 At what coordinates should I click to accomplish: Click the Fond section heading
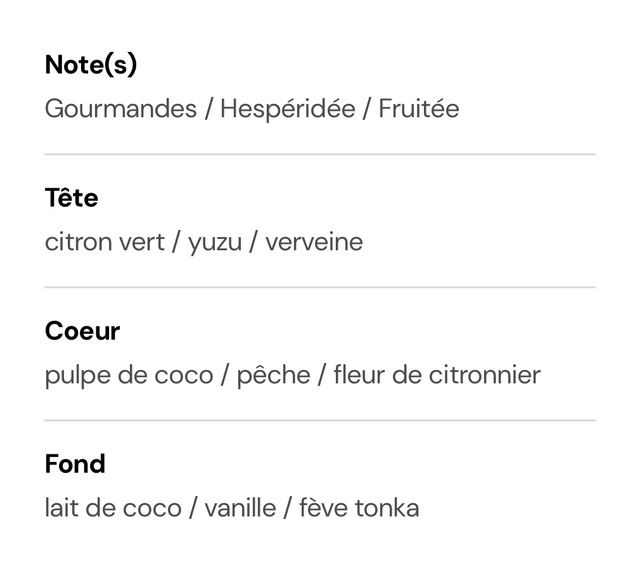[75, 464]
